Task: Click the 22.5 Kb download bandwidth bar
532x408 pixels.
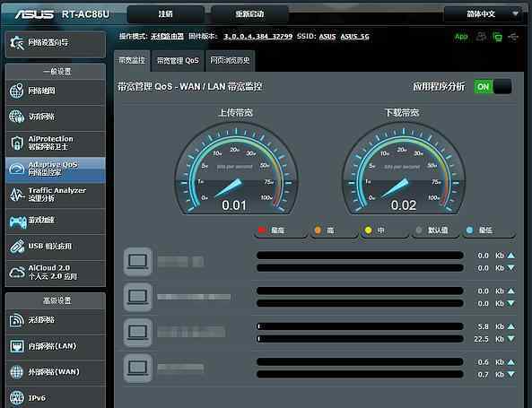Action: click(361, 338)
